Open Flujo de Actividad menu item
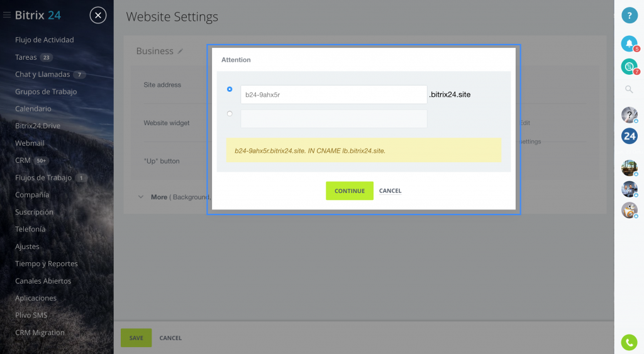Image resolution: width=644 pixels, height=354 pixels. (x=45, y=40)
